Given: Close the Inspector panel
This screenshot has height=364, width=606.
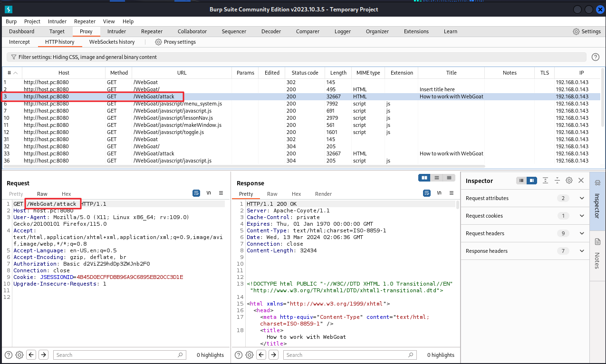Looking at the screenshot, I should [x=581, y=181].
